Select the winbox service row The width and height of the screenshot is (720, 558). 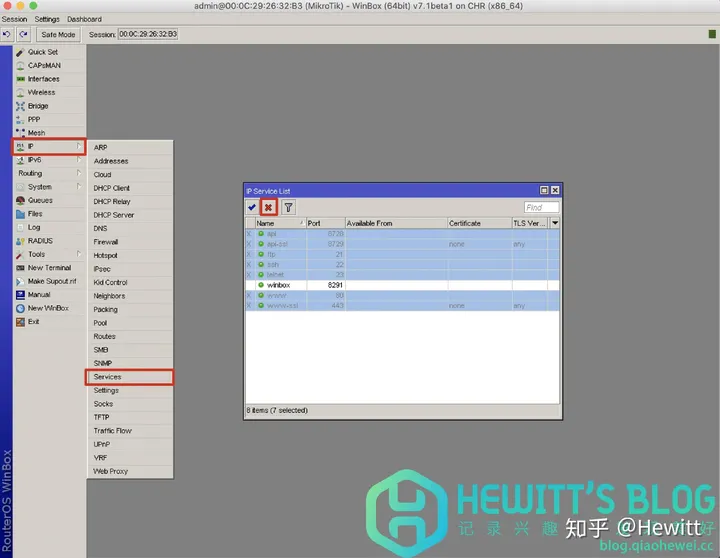click(x=402, y=285)
